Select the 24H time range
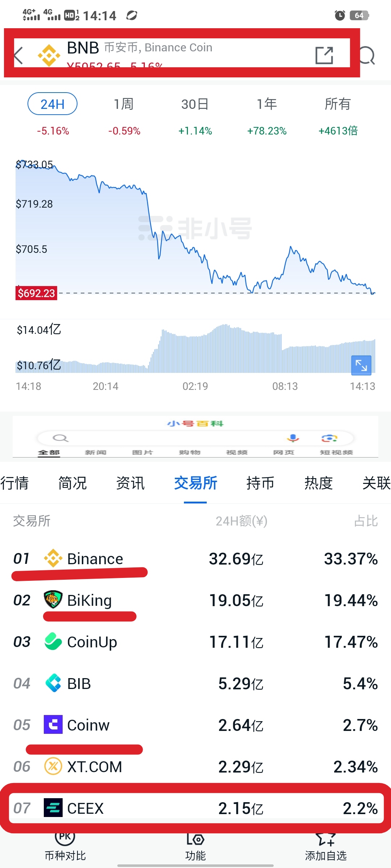This screenshot has height=868, width=391. (52, 104)
